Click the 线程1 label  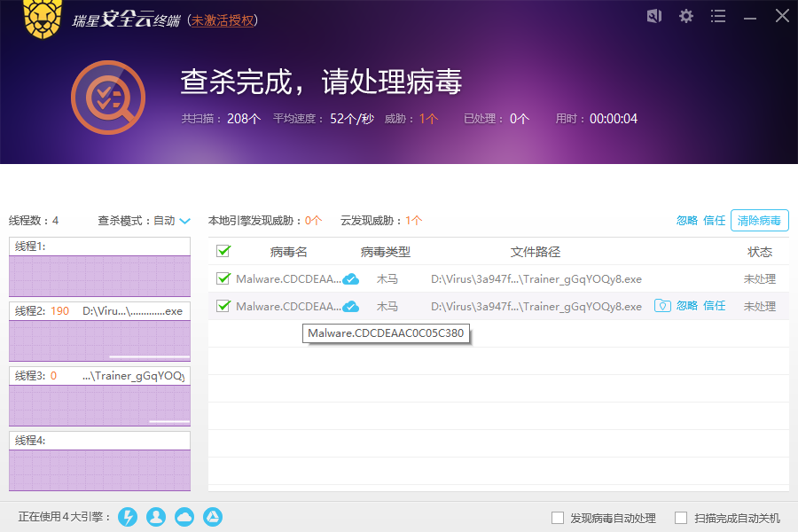point(30,246)
